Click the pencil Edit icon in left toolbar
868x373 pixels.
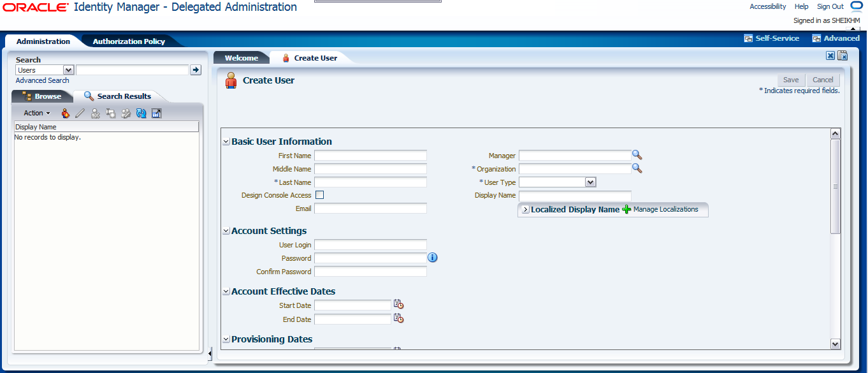click(x=80, y=113)
